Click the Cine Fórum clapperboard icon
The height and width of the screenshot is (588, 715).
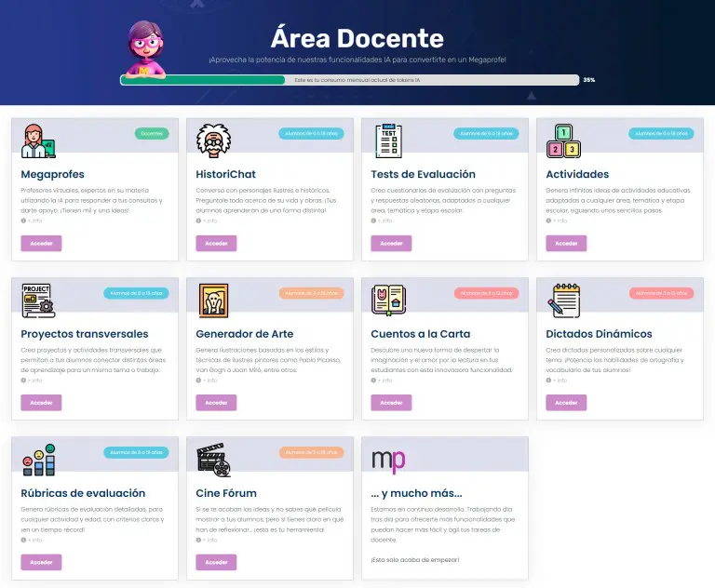tap(213, 460)
